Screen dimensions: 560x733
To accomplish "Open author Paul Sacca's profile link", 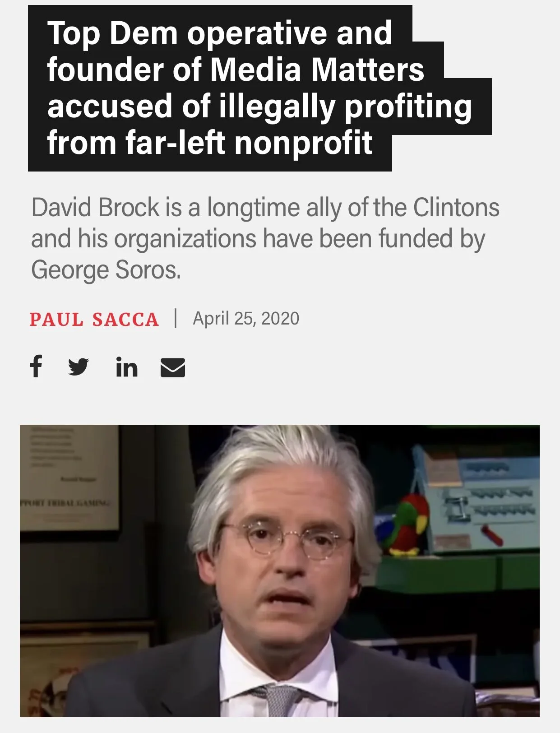I will pos(94,320).
